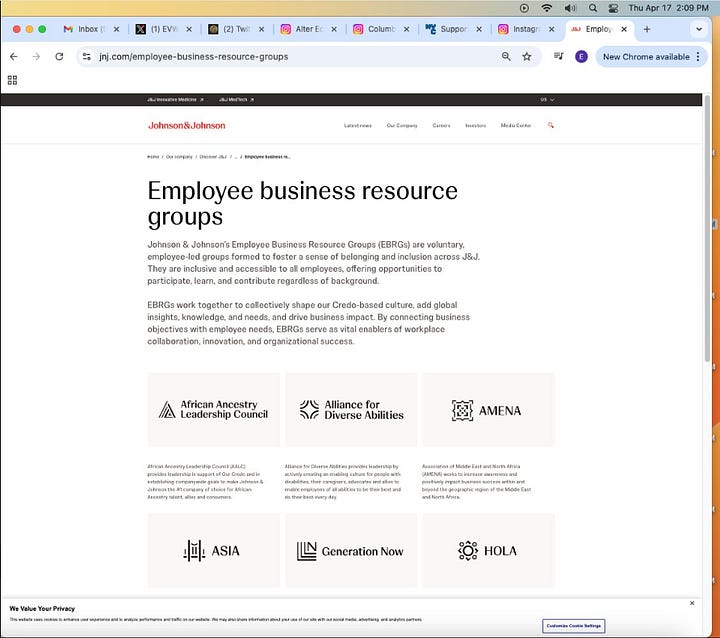Open the AMENA card
720x638 pixels.
489,410
